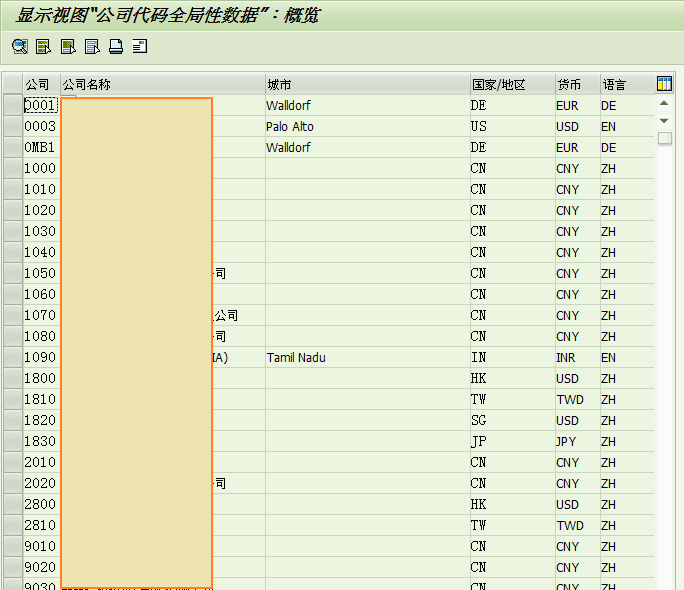Screen dimensions: 684x590
Task: Click language DE in row 0MB1
Action: (609, 147)
